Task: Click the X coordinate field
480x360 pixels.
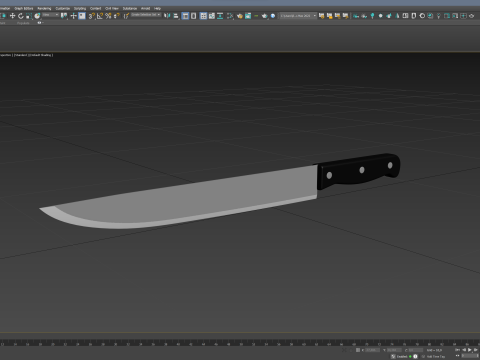Action: (x=373, y=350)
